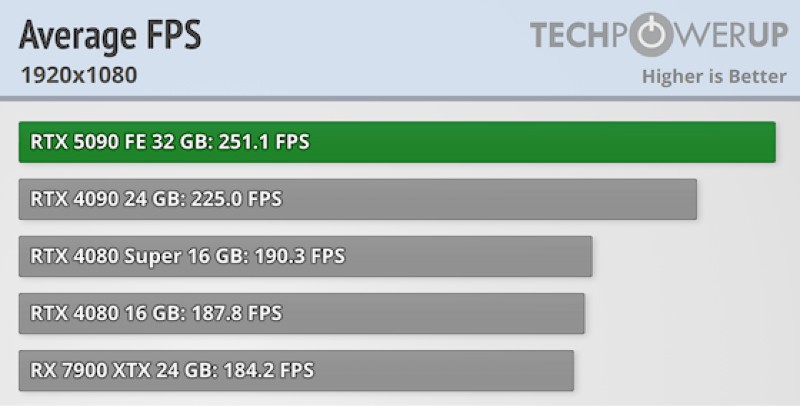This screenshot has height=406, width=800.
Task: Select the RTX 4080 Super 16 GB bar
Action: coord(306,256)
